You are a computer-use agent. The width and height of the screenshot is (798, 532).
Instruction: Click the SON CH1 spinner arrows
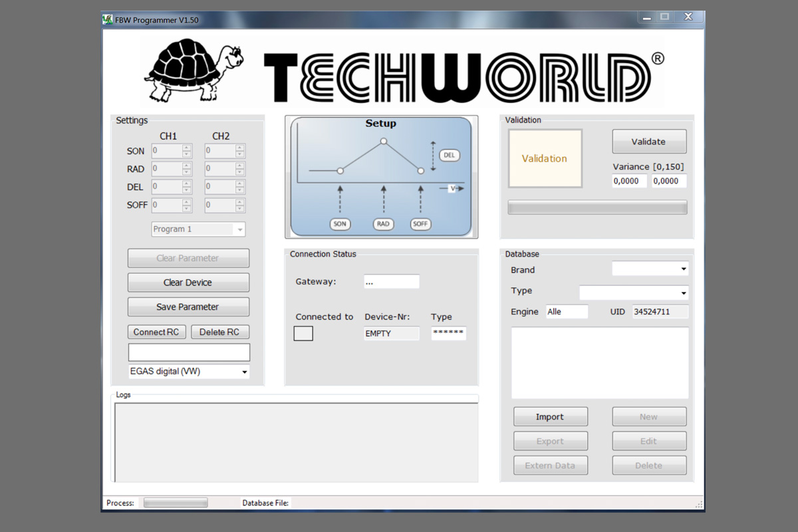coord(187,151)
